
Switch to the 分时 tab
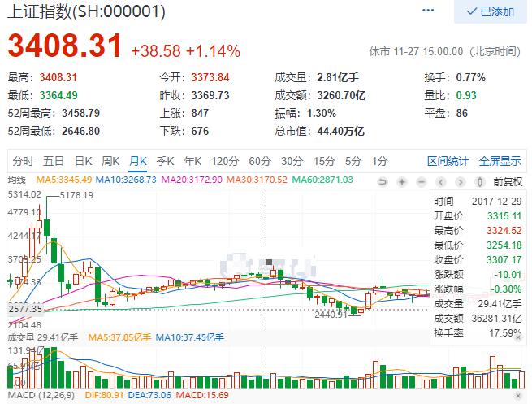tap(23, 161)
